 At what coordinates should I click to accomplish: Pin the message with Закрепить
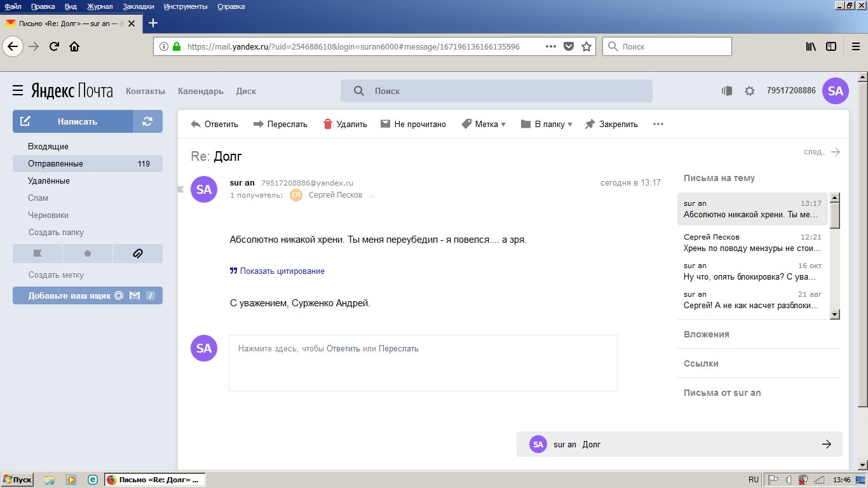coord(611,125)
